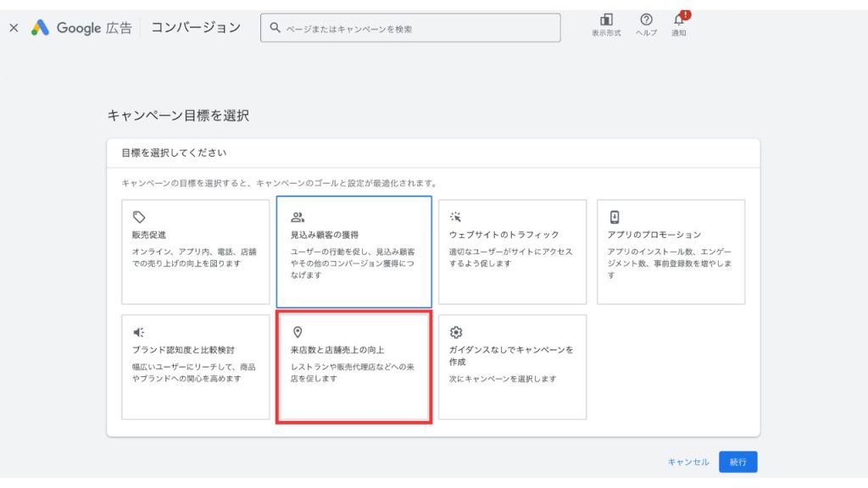Screen dimensions: 868x488
Task: Open the ヘルプ help icon
Action: tap(648, 23)
